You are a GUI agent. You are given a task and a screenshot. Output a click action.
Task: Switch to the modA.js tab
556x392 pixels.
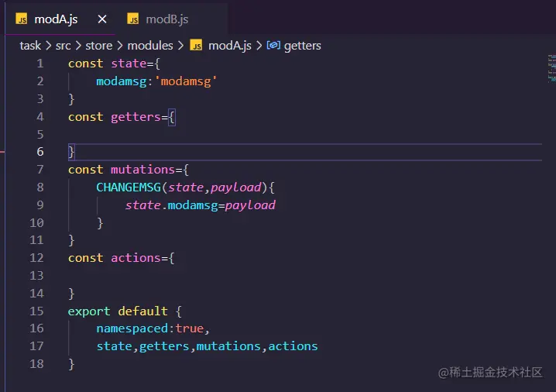point(56,19)
